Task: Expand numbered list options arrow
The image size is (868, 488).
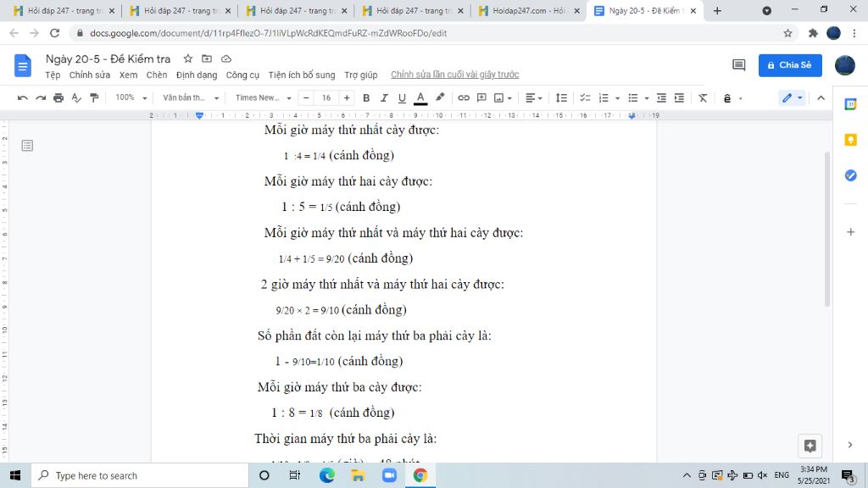Action: coord(617,98)
